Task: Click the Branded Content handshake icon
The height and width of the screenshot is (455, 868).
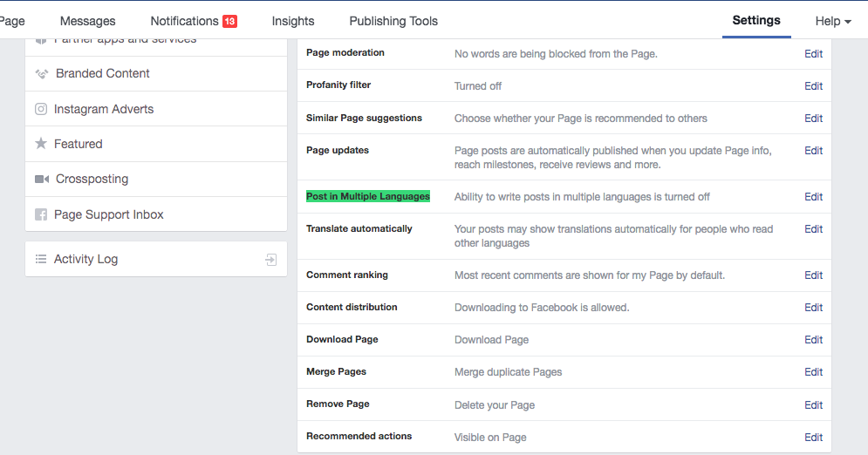Action: pos(42,73)
